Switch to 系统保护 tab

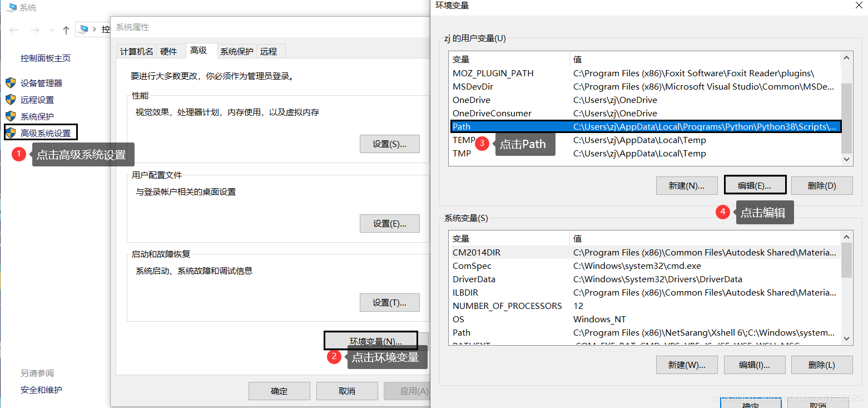pyautogui.click(x=237, y=51)
